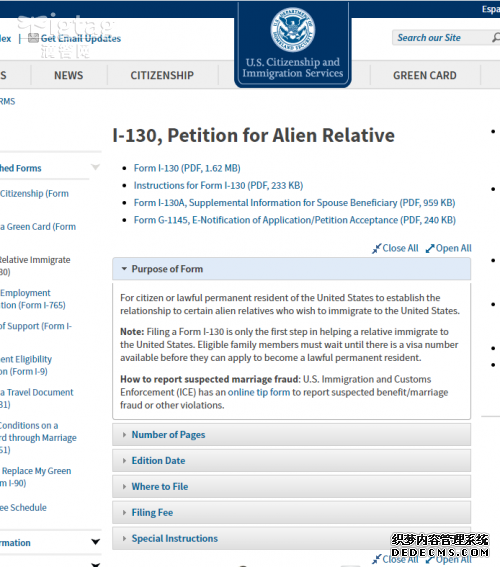Screen dimensions: 500x567
Task: Open Form I-130A Supplemental Information PDF
Action: (294, 203)
